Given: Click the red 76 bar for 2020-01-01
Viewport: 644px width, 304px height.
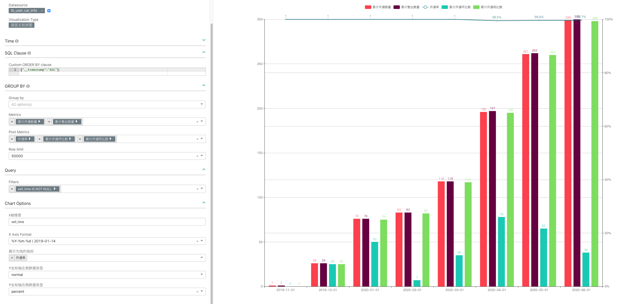Looking at the screenshot, I should coord(357,253).
